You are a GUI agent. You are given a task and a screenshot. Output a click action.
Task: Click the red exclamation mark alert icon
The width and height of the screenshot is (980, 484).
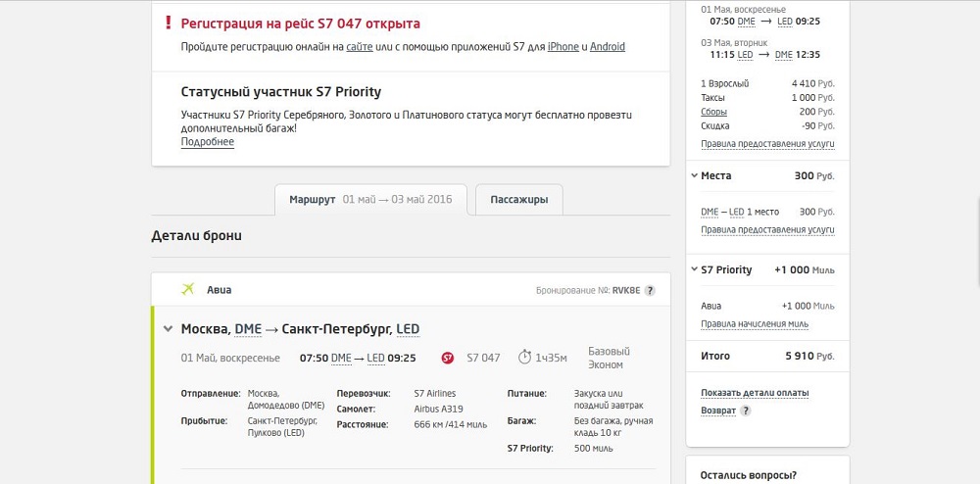(169, 24)
